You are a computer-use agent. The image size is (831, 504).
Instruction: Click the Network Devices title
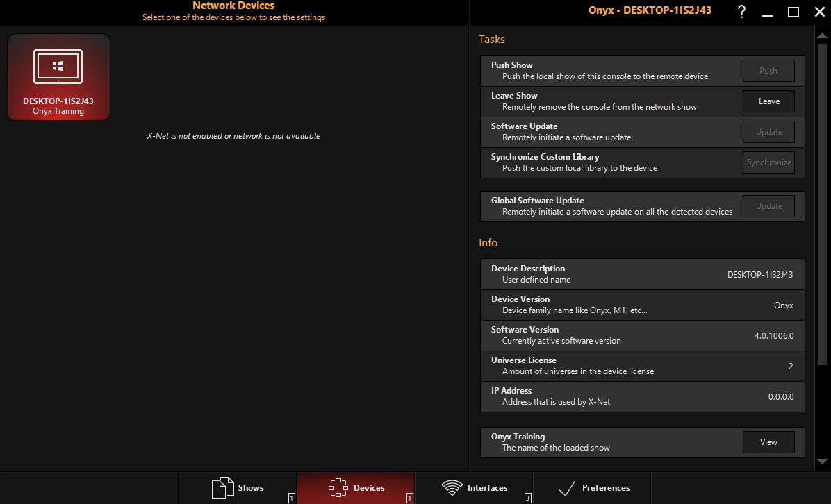coord(233,6)
